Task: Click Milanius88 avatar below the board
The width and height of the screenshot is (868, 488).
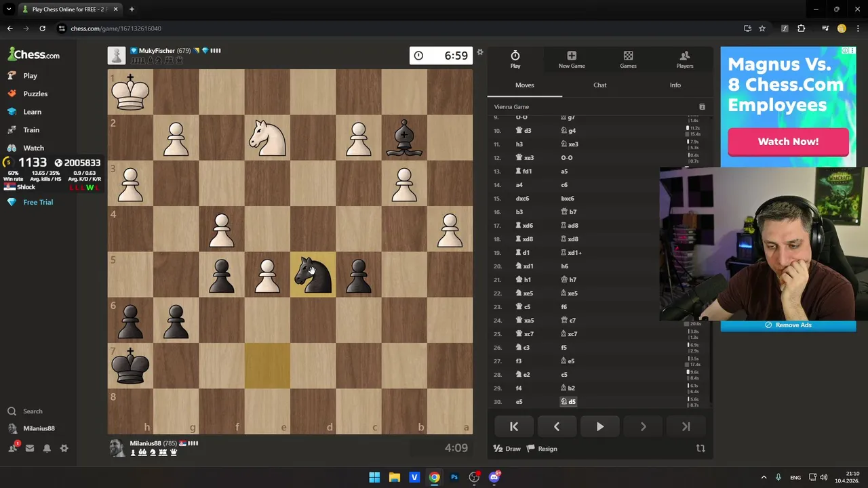Action: click(117, 447)
